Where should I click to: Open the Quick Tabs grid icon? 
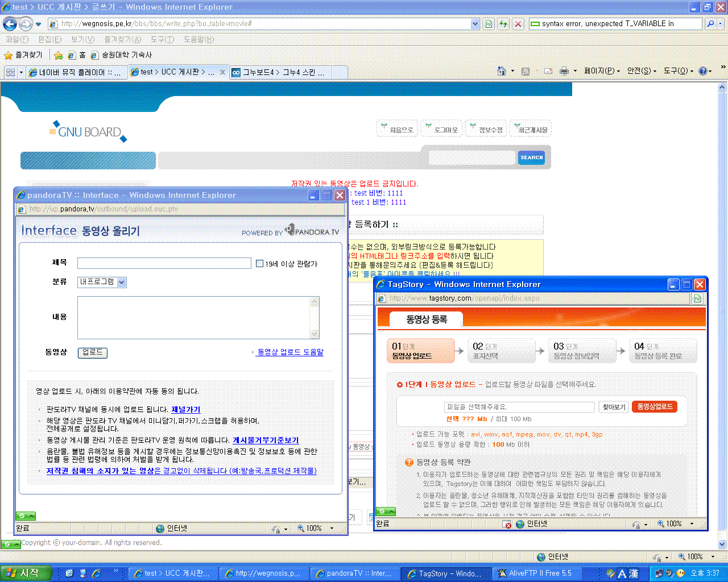click(10, 72)
